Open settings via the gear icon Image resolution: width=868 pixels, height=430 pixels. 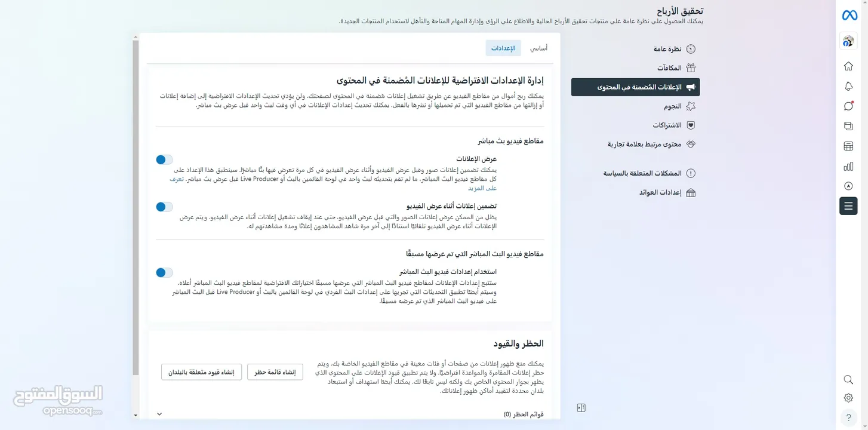click(848, 398)
